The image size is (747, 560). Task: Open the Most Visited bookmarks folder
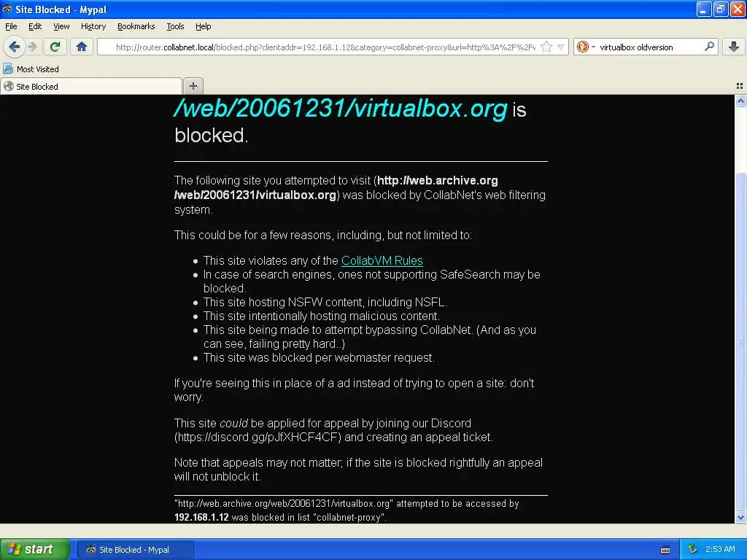point(31,69)
